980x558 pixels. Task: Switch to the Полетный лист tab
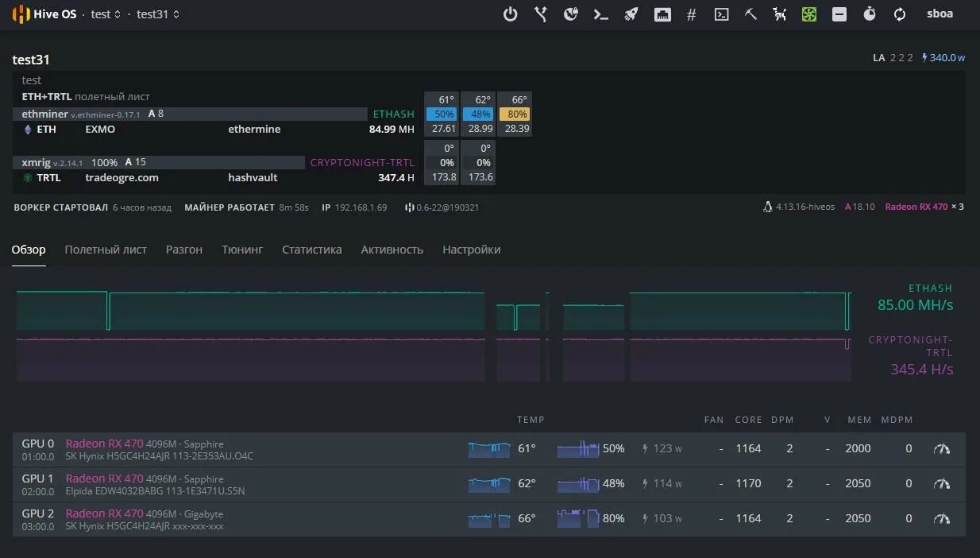106,250
